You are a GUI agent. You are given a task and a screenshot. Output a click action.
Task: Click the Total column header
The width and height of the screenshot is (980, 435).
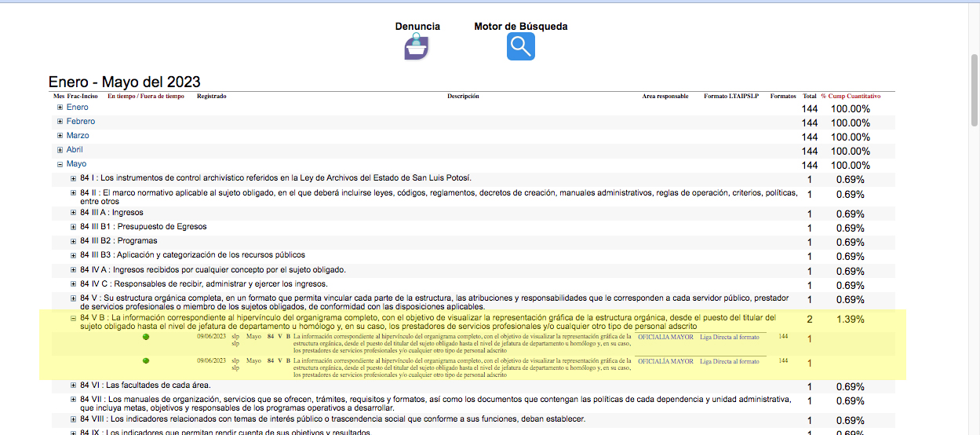[810, 97]
